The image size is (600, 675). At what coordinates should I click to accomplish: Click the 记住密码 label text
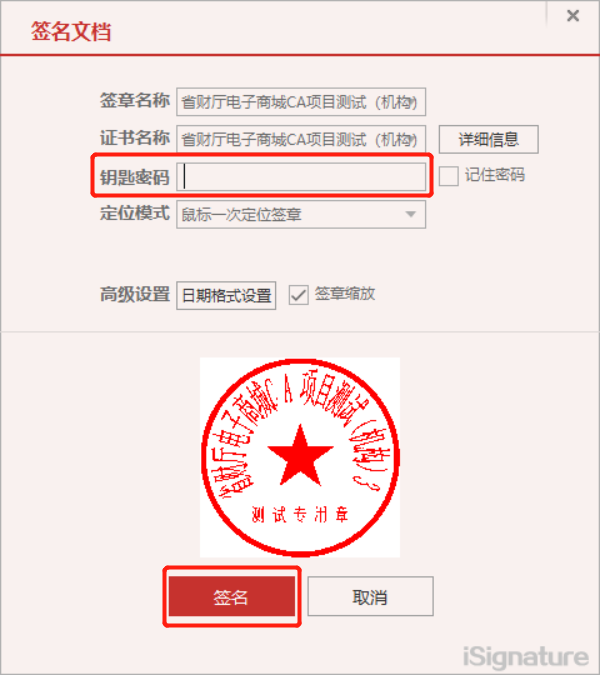click(495, 175)
